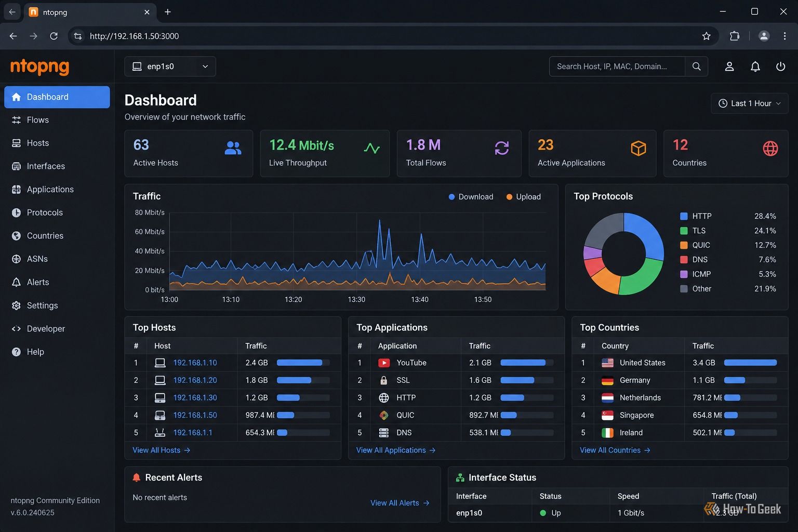Open the Dashboard menu item
This screenshot has width=798, height=532.
(57, 97)
